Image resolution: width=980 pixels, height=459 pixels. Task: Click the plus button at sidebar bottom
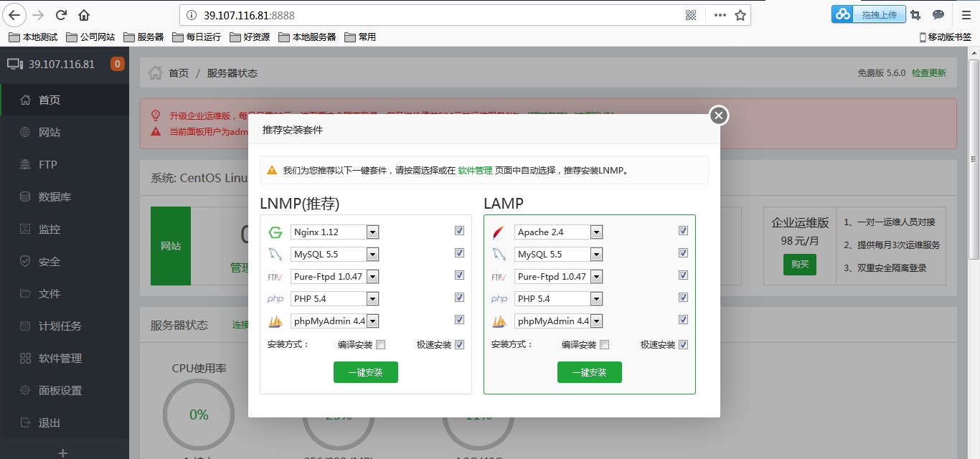[63, 453]
